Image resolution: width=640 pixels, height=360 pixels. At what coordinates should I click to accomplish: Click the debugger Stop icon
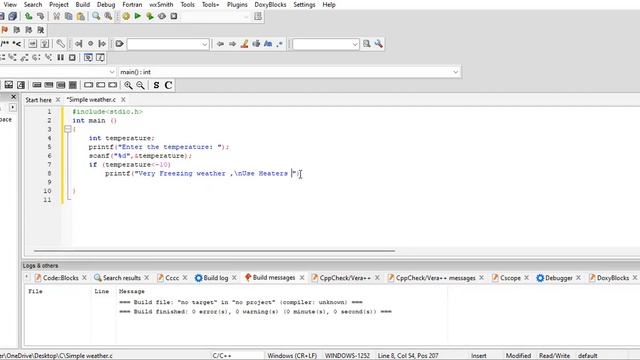[72, 58]
